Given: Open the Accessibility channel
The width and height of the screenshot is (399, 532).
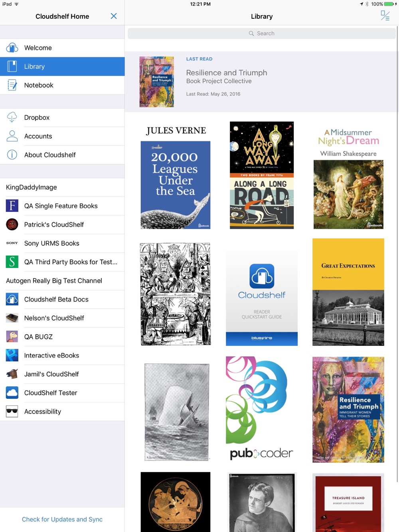Looking at the screenshot, I should (x=62, y=412).
